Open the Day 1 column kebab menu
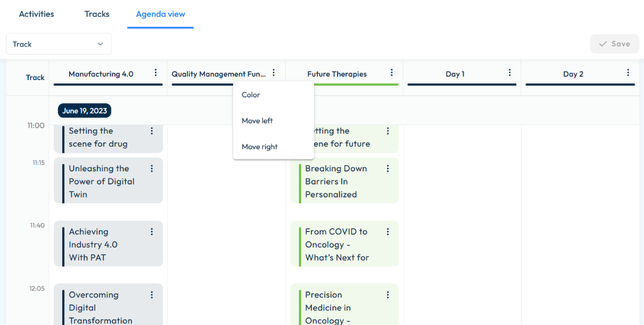Image resolution: width=644 pixels, height=325 pixels. (509, 71)
